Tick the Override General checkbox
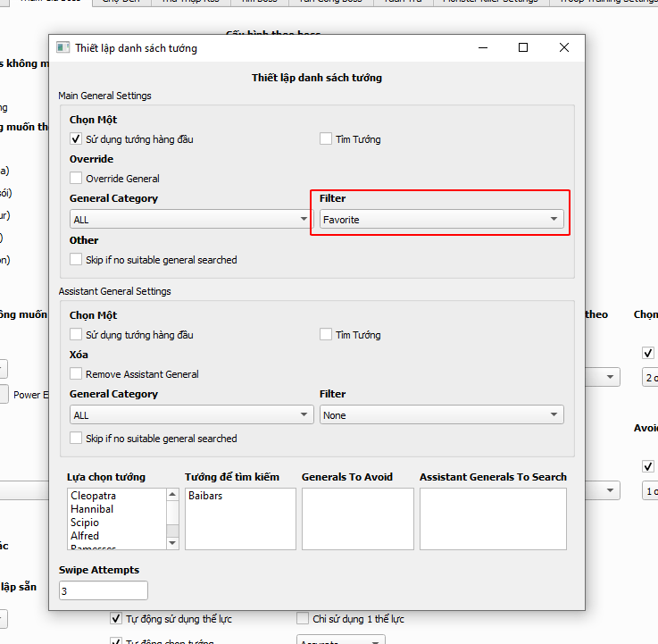The width and height of the screenshot is (658, 644). tap(76, 179)
